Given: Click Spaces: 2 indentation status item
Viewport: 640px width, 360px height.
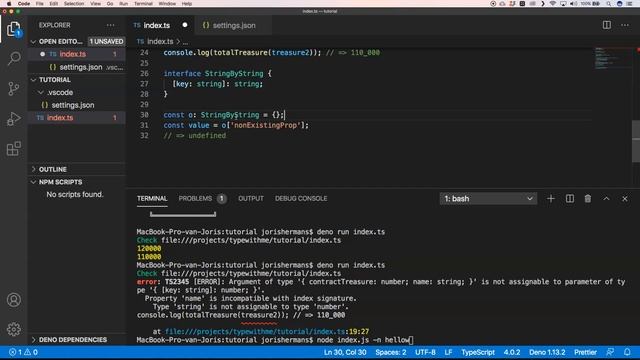Looking at the screenshot, I should click(391, 352).
